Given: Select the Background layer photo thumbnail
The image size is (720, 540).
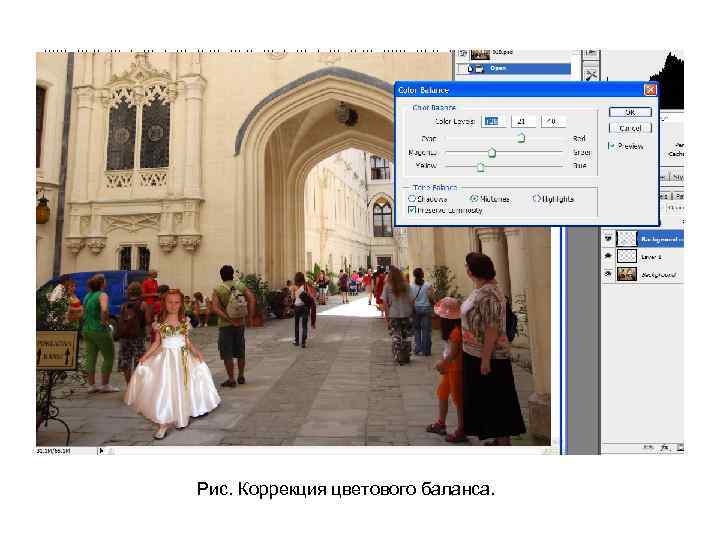Looking at the screenshot, I should click(627, 274).
